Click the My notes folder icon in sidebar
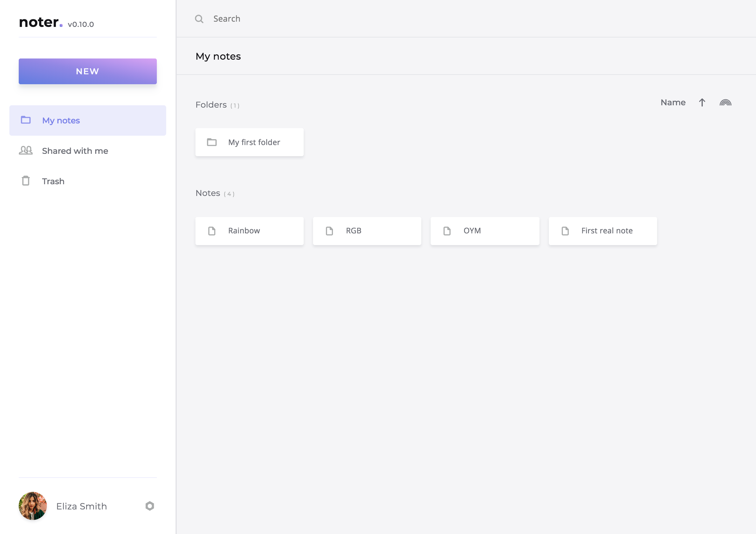 26,120
